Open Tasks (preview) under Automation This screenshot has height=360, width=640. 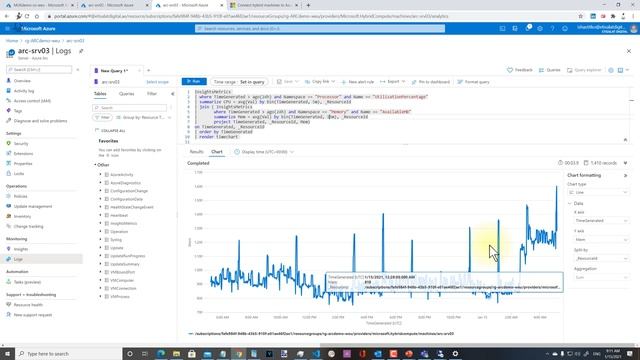pyautogui.click(x=27, y=282)
